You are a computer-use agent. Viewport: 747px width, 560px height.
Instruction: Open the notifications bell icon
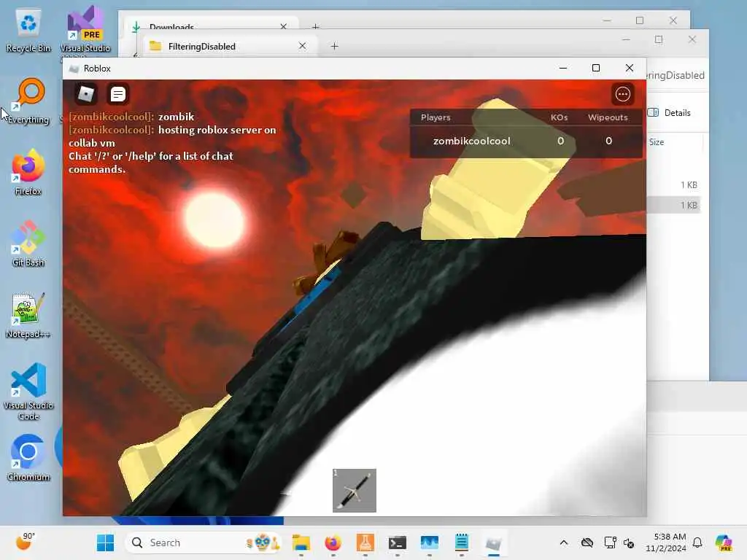point(697,542)
